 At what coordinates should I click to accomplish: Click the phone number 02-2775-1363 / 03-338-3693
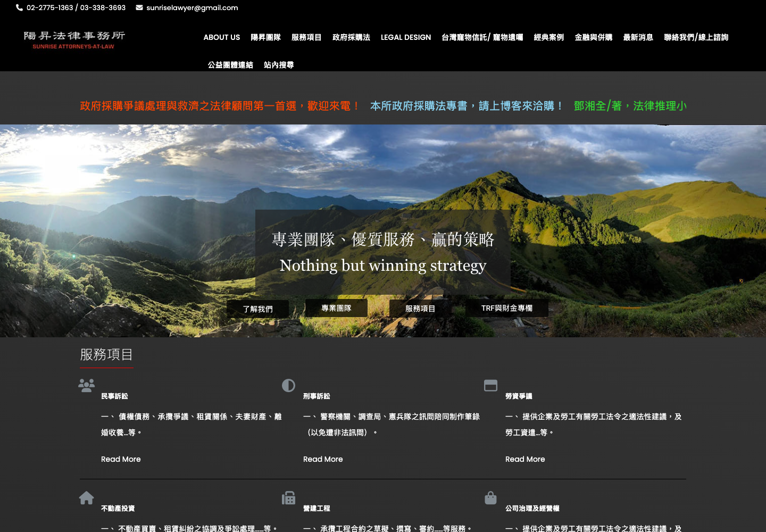pyautogui.click(x=76, y=7)
